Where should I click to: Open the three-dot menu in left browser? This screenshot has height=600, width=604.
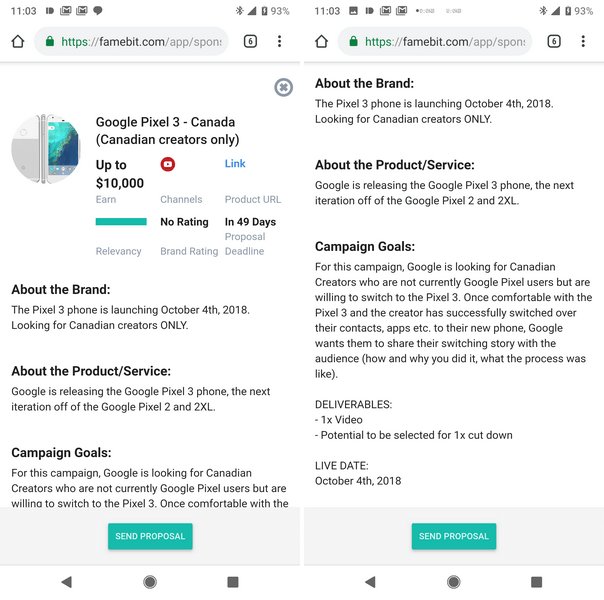pos(280,42)
